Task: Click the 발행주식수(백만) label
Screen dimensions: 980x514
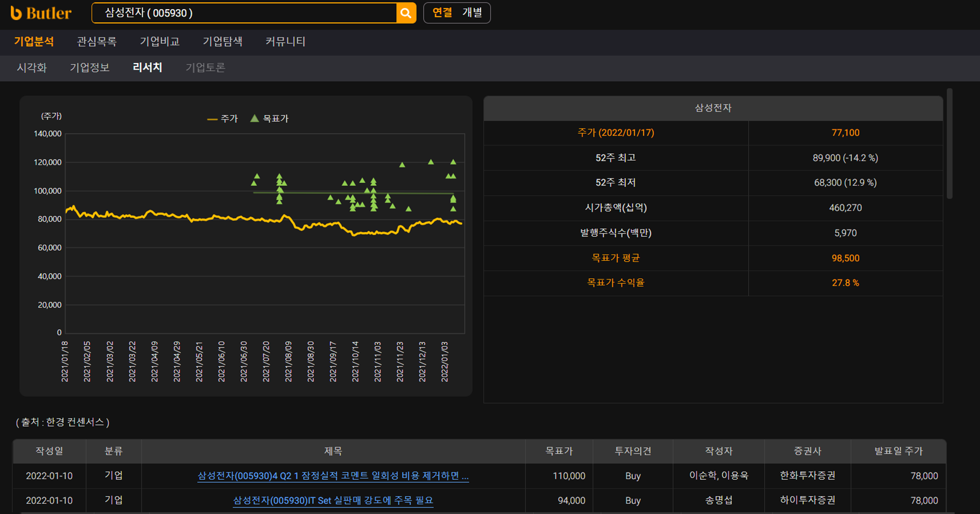Action: [x=616, y=233]
